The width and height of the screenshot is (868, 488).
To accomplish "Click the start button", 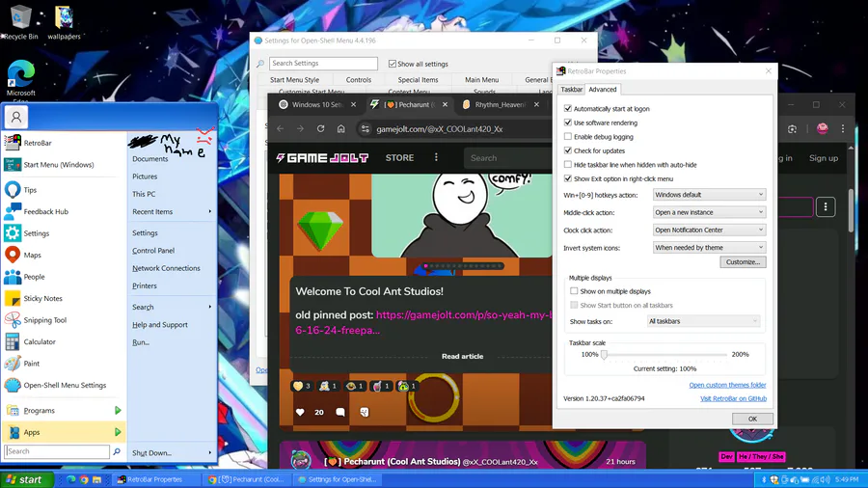I will click(x=27, y=479).
